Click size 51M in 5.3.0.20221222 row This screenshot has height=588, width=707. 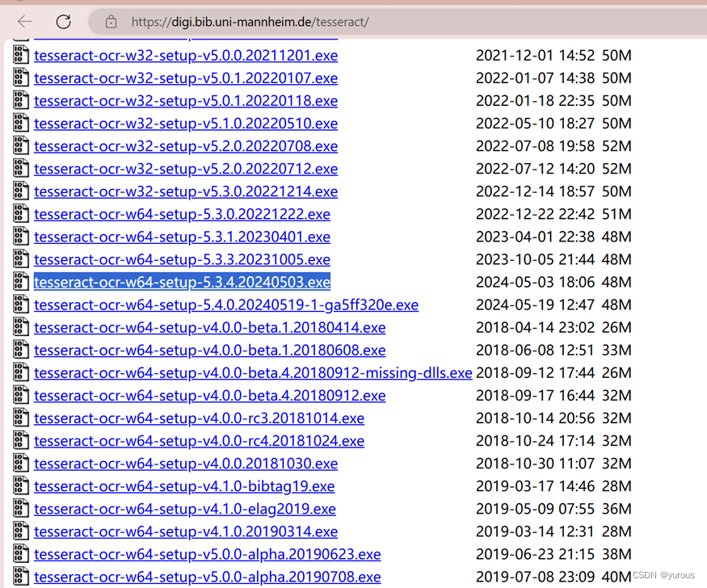(617, 214)
